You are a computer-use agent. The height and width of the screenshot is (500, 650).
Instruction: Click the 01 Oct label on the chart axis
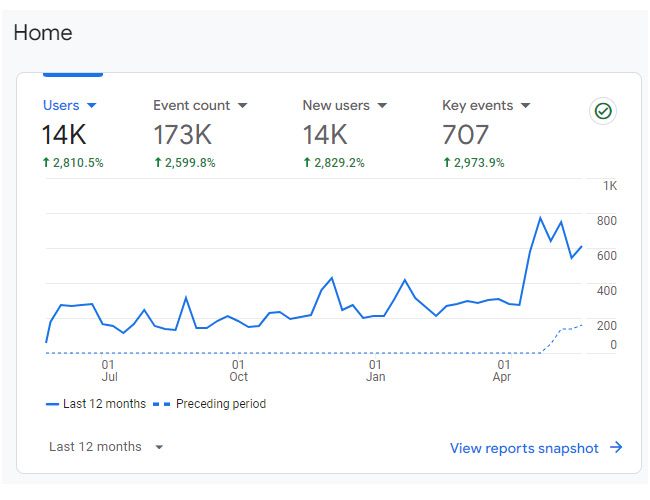[x=238, y=371]
